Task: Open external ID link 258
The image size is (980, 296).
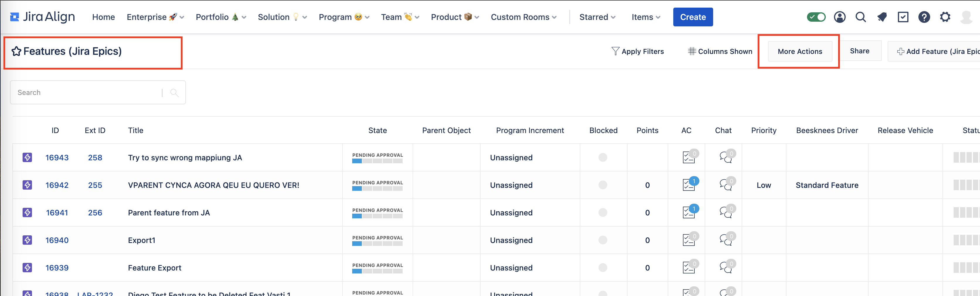Action: pyautogui.click(x=95, y=158)
